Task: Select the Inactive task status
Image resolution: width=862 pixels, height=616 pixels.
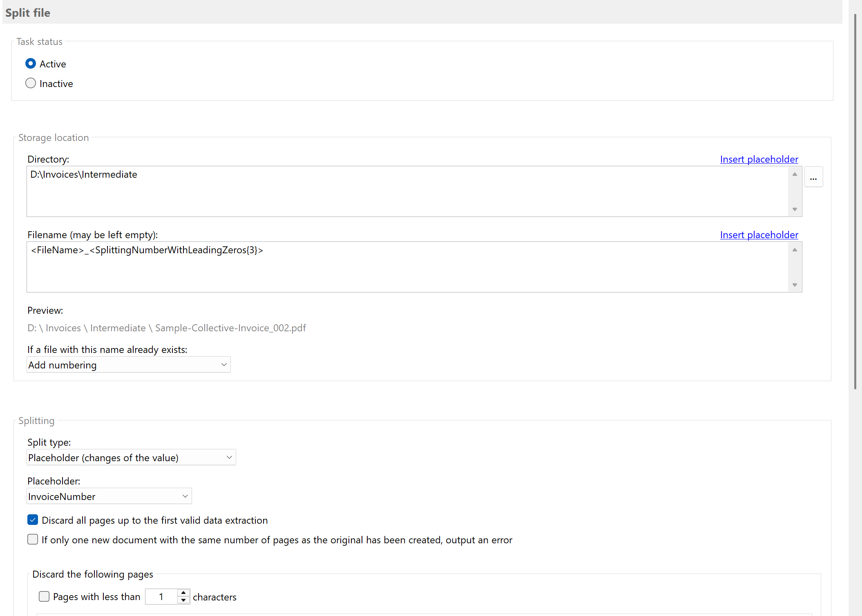Action: (x=31, y=83)
